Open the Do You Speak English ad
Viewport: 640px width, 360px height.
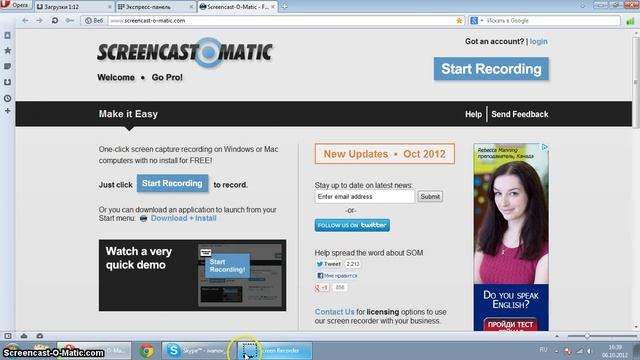[x=511, y=237]
